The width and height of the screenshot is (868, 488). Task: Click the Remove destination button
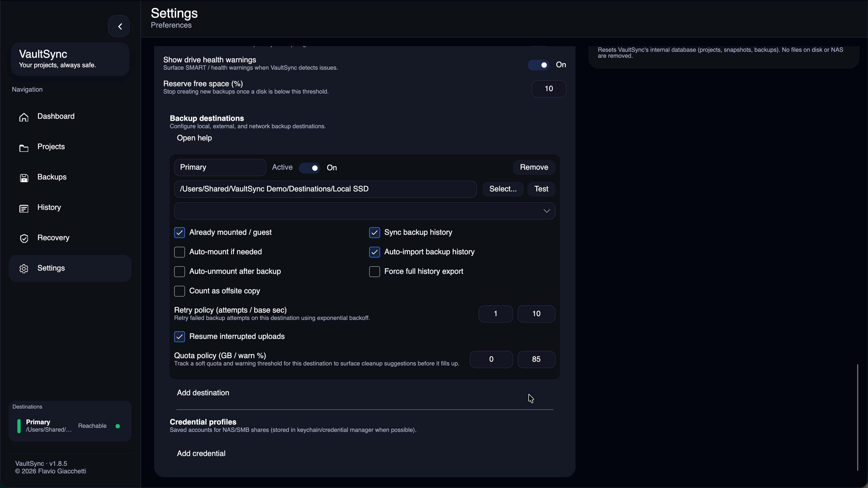534,167
